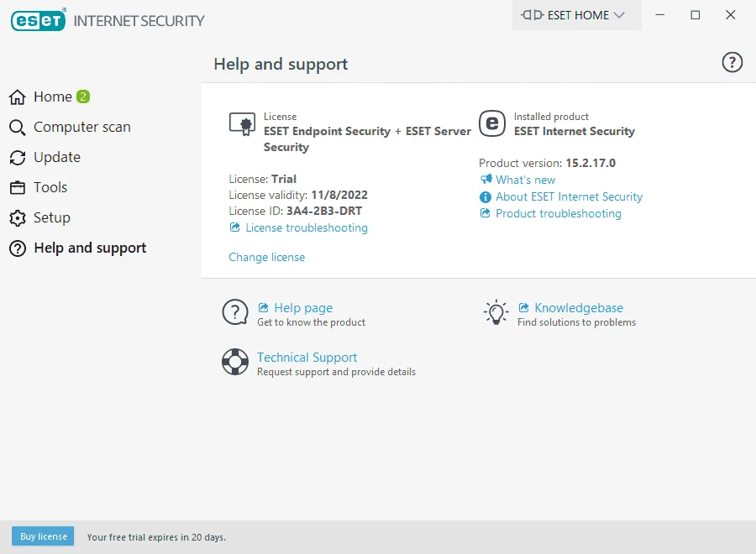Select Help and support in sidebar
756x554 pixels.
90,248
